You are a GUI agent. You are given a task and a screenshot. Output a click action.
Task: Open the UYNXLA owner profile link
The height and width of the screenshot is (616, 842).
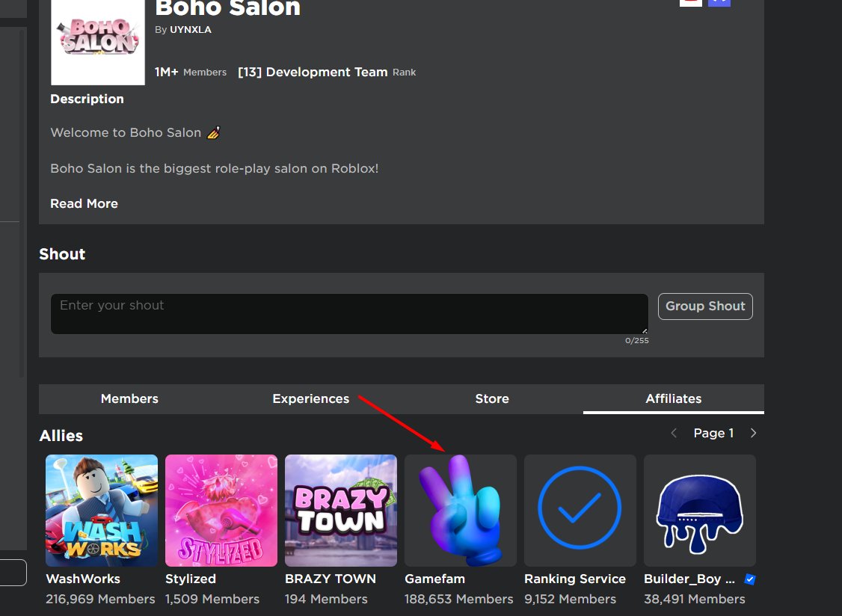[190, 30]
